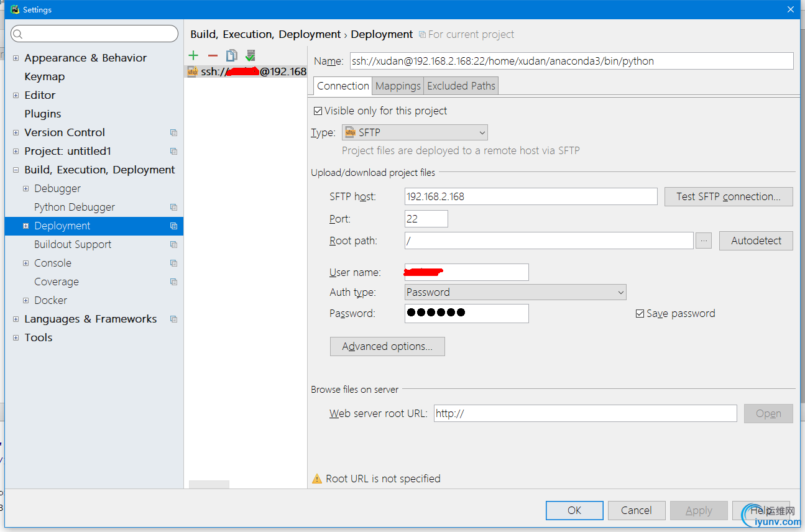Remove selected server with minus icon
This screenshot has width=805, height=532.
pyautogui.click(x=213, y=55)
